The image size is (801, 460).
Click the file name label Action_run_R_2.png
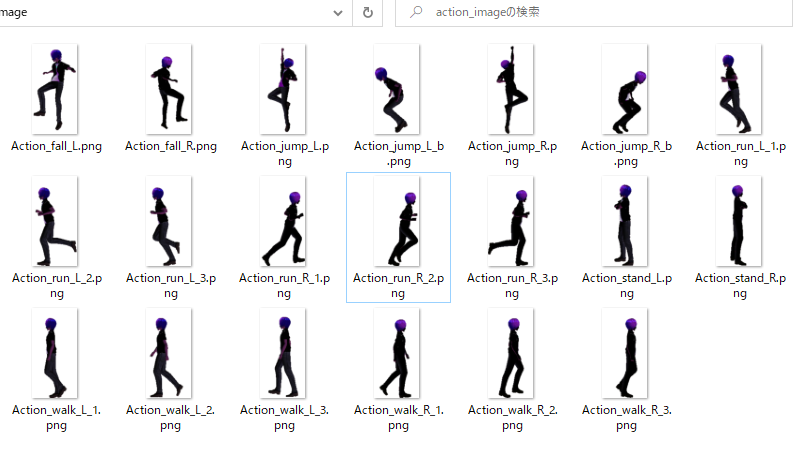[x=398, y=286]
